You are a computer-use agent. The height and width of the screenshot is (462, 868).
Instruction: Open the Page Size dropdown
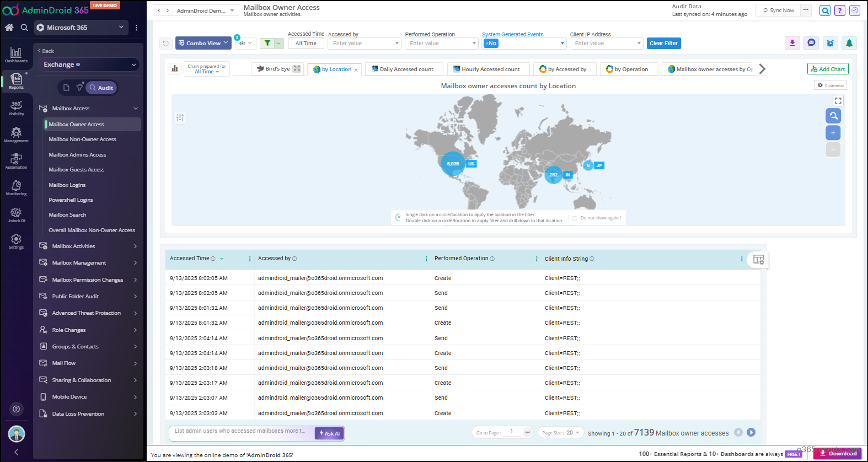561,433
